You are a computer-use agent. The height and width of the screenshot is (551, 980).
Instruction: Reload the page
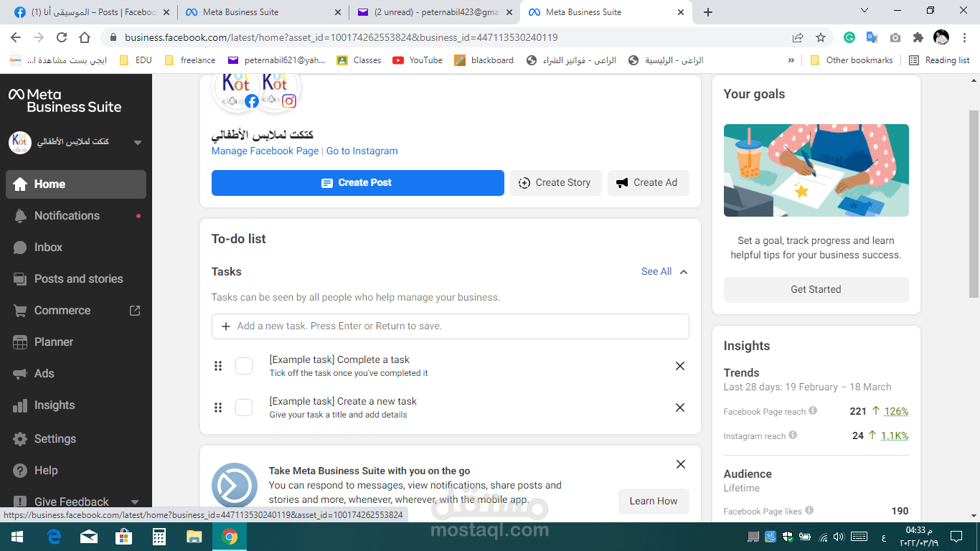tap(62, 37)
